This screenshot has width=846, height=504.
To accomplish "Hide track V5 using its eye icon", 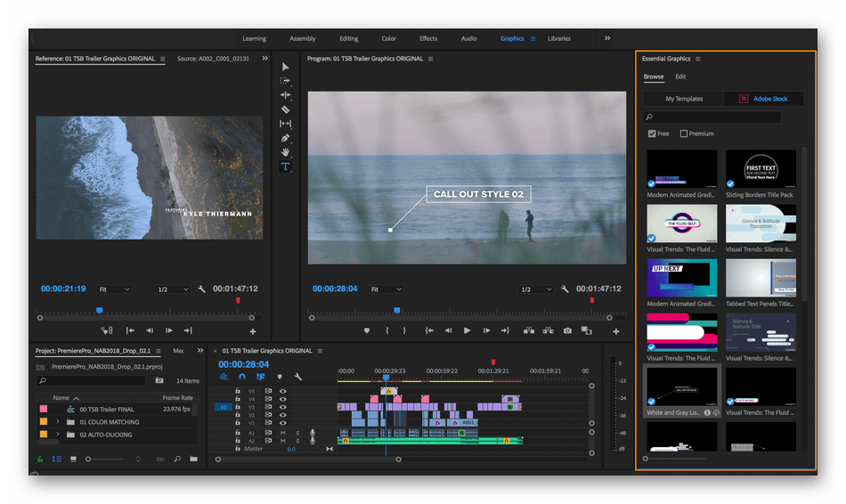I will 283,391.
